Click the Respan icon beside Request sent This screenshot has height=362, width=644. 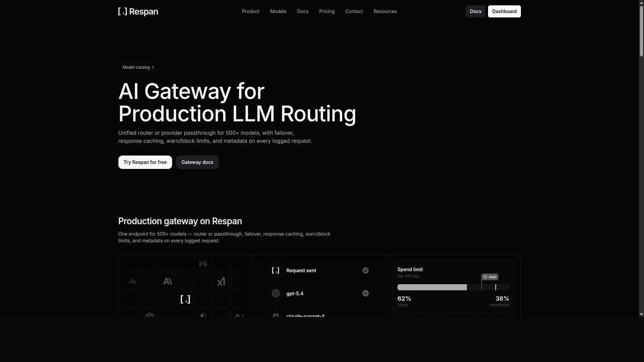coord(276,270)
